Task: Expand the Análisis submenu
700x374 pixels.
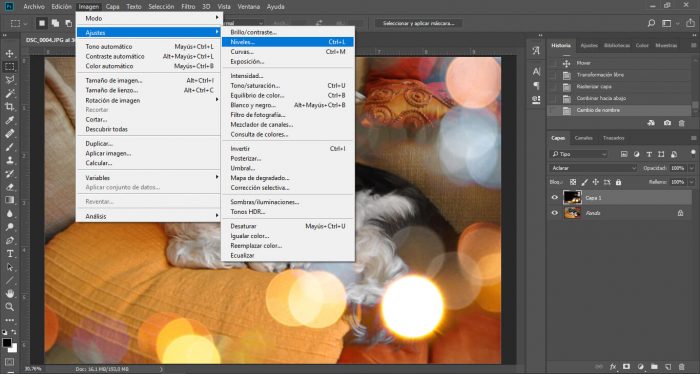Action: coord(149,216)
